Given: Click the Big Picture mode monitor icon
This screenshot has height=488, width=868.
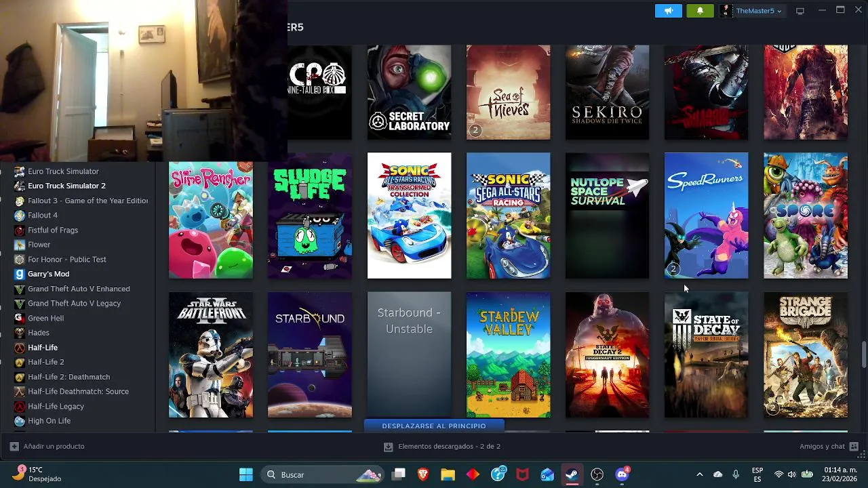Looking at the screenshot, I should pos(800,11).
